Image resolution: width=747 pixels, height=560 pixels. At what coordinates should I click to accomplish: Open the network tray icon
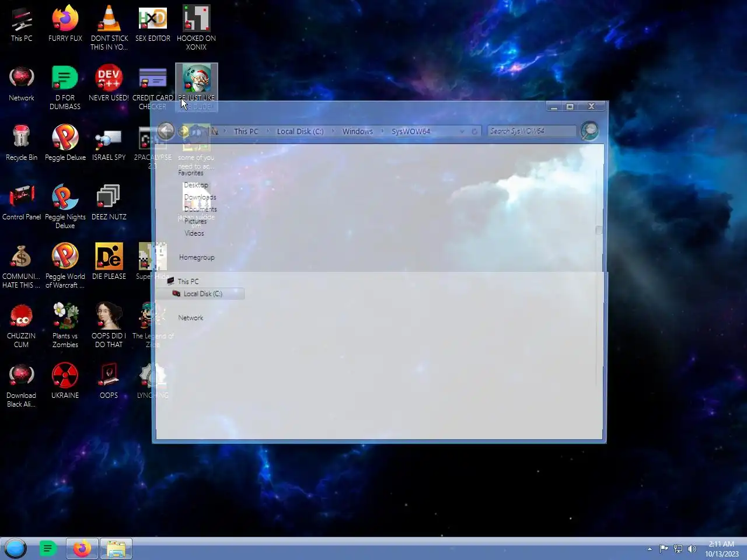click(678, 548)
